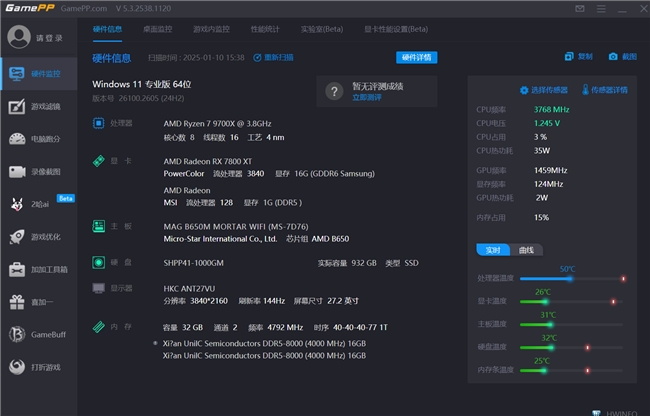Click the 处理器 CPU chip icon
This screenshot has height=416, width=650.
(99, 123)
